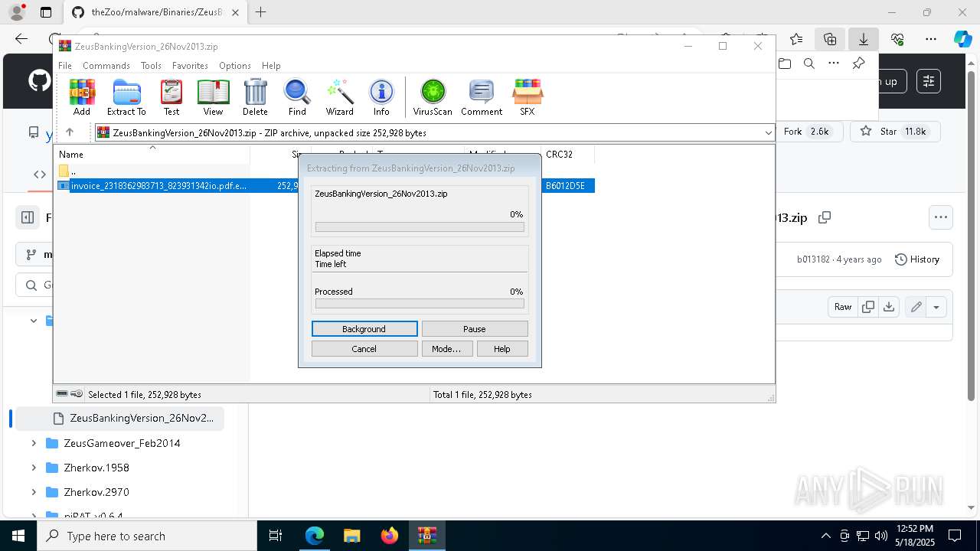Click the file extraction progress bar
Viewport: 980px width, 551px height.
420,227
